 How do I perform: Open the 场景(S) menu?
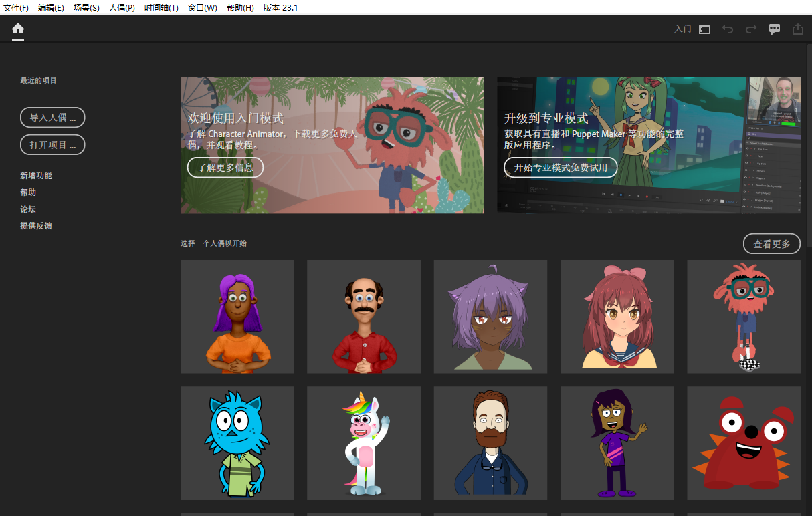click(86, 7)
